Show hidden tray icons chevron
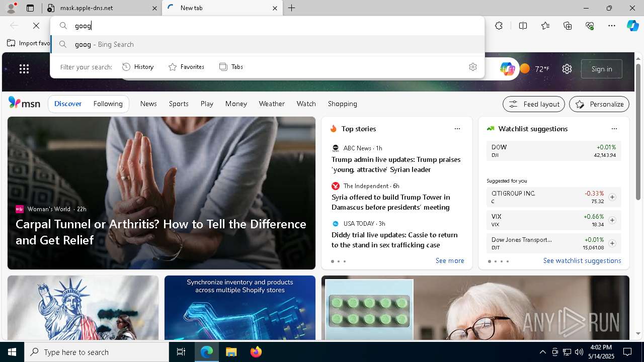 [542, 352]
